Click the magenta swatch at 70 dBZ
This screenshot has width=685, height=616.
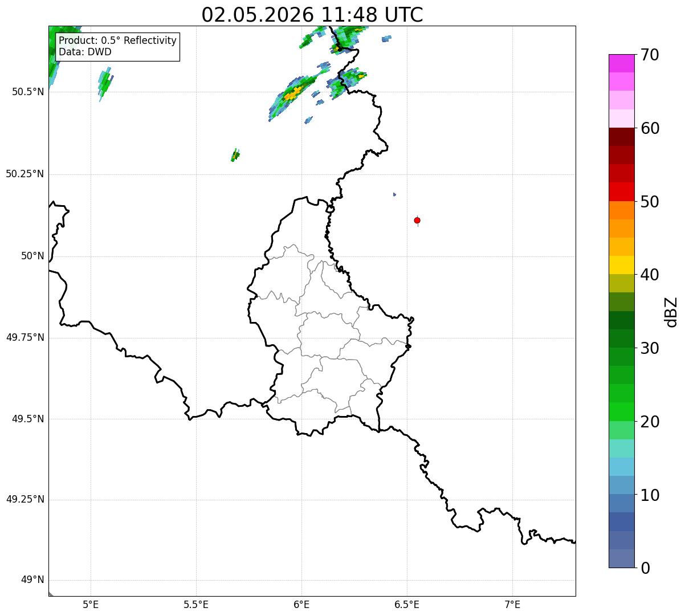[x=621, y=63]
